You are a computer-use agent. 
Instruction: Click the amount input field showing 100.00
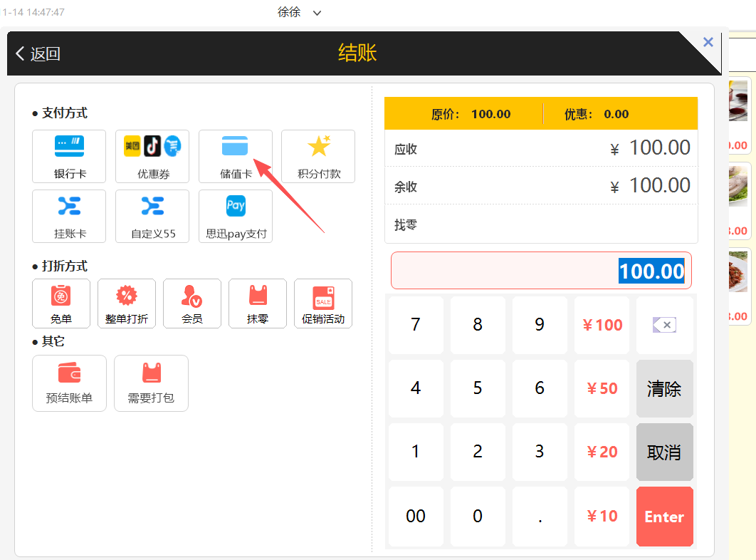coord(541,271)
